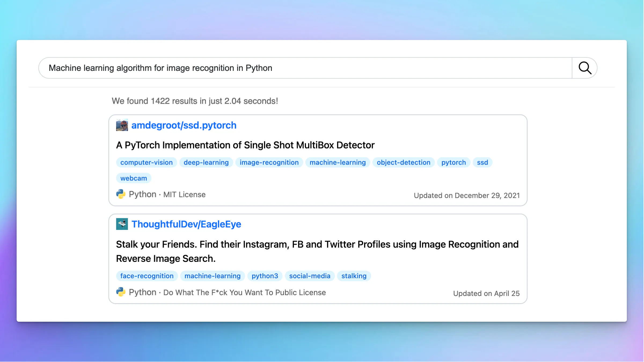Select the face-recognition topic tag
This screenshot has height=362, width=644.
click(x=147, y=276)
